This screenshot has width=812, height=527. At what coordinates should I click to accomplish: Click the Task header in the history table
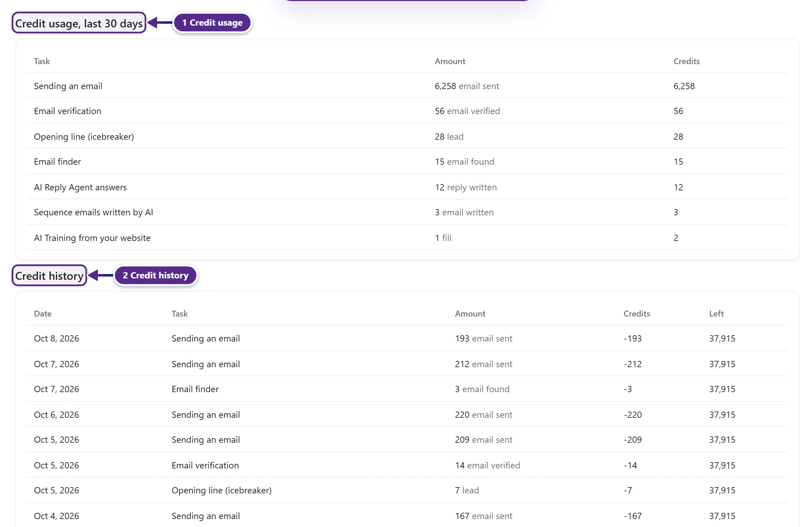[x=179, y=314]
